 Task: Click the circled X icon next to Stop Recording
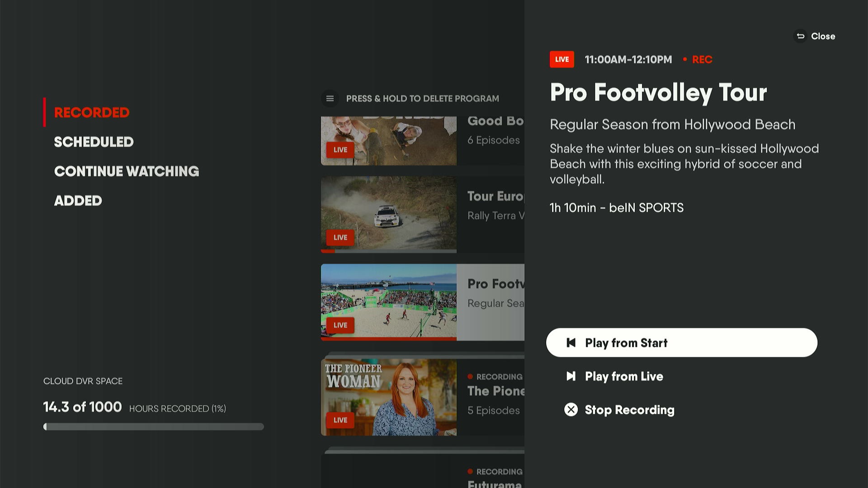(x=571, y=409)
